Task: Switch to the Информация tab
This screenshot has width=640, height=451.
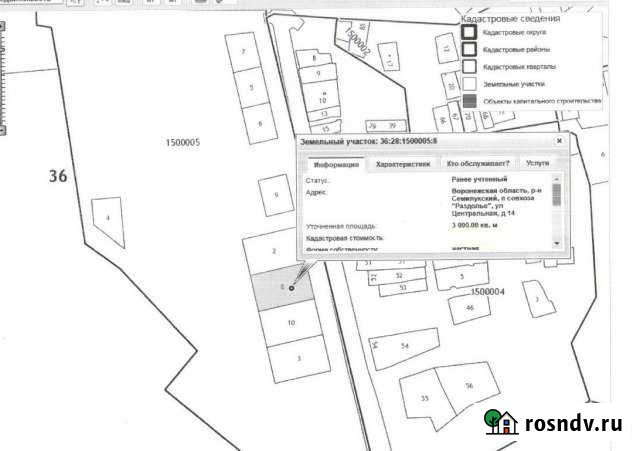Action: click(x=331, y=164)
